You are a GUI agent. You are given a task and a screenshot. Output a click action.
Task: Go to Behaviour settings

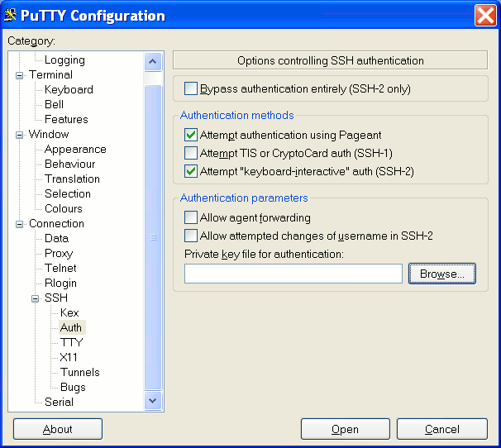click(x=70, y=164)
